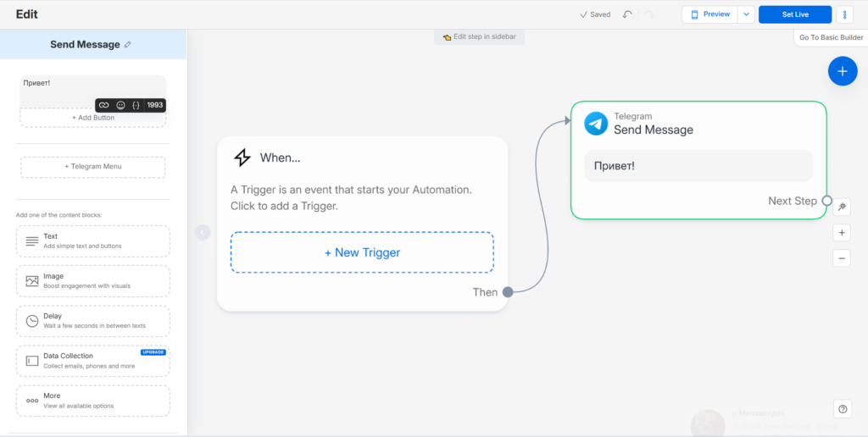Click the Then connector dot on trigger node
The width and height of the screenshot is (868, 437).
click(508, 292)
